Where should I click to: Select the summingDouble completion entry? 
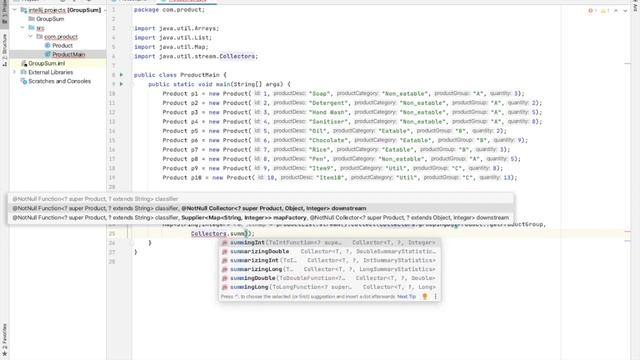coord(329,278)
